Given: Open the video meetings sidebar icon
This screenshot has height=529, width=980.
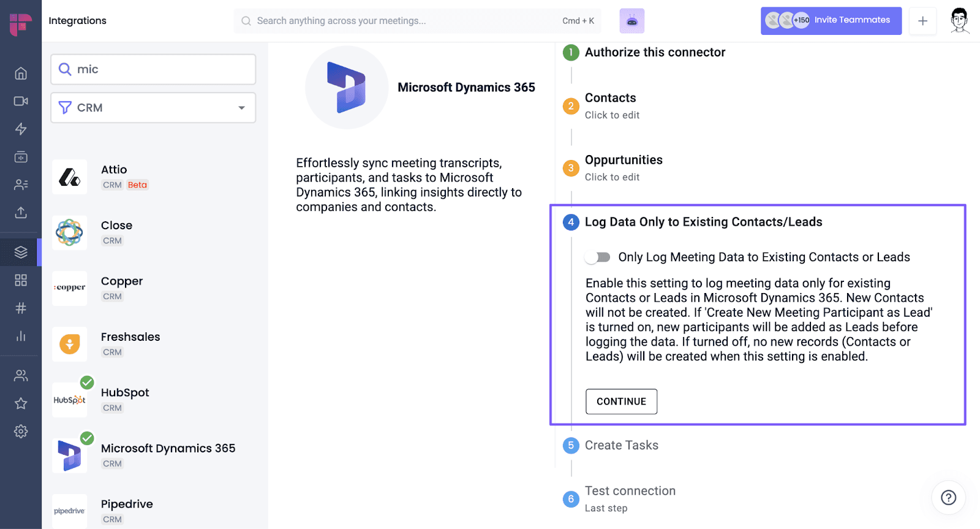Looking at the screenshot, I should point(21,101).
